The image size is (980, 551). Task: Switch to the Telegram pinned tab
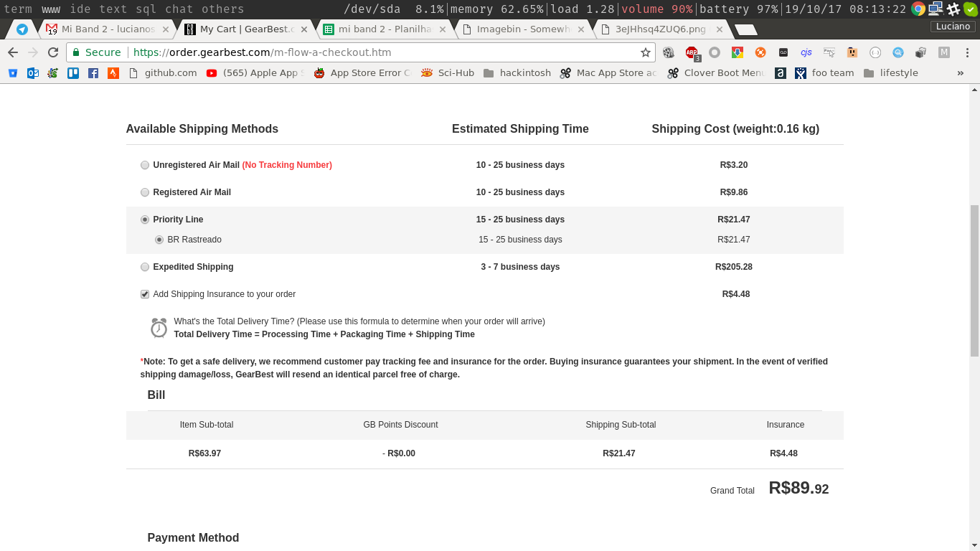22,29
